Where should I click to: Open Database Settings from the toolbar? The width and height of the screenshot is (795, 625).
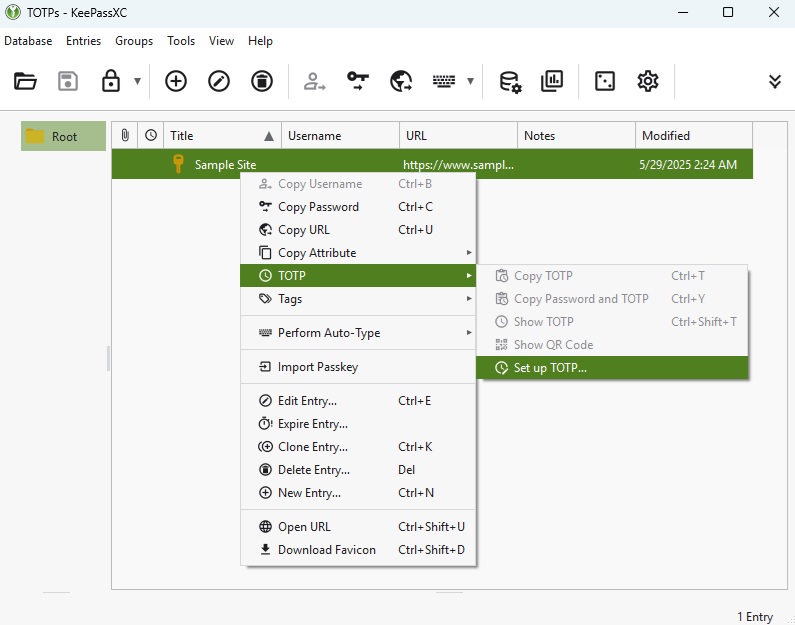pyautogui.click(x=510, y=82)
